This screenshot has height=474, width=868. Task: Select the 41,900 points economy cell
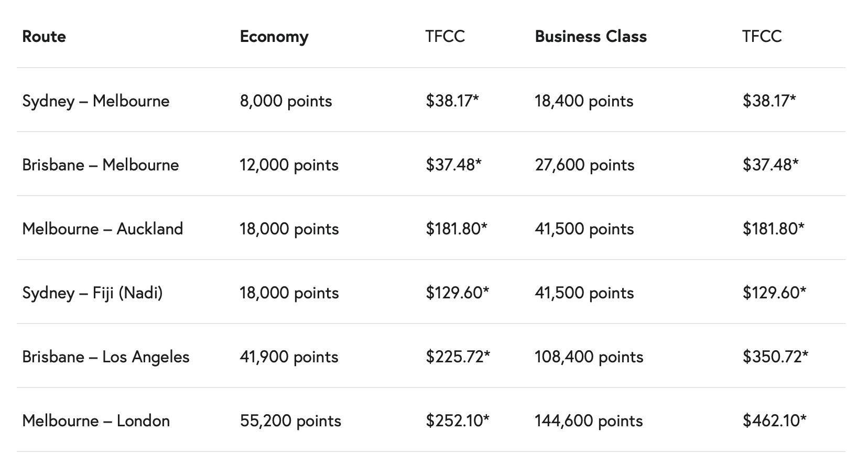[x=289, y=357]
